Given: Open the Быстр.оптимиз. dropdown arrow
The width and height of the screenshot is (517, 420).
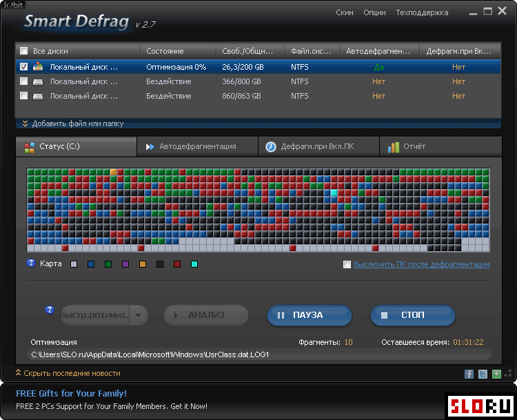Looking at the screenshot, I should (x=138, y=315).
